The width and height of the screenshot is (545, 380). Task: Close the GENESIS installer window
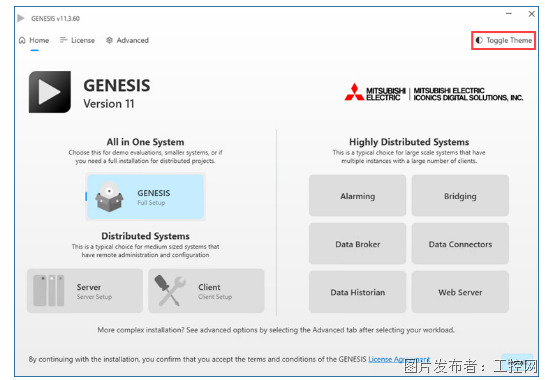coord(531,14)
